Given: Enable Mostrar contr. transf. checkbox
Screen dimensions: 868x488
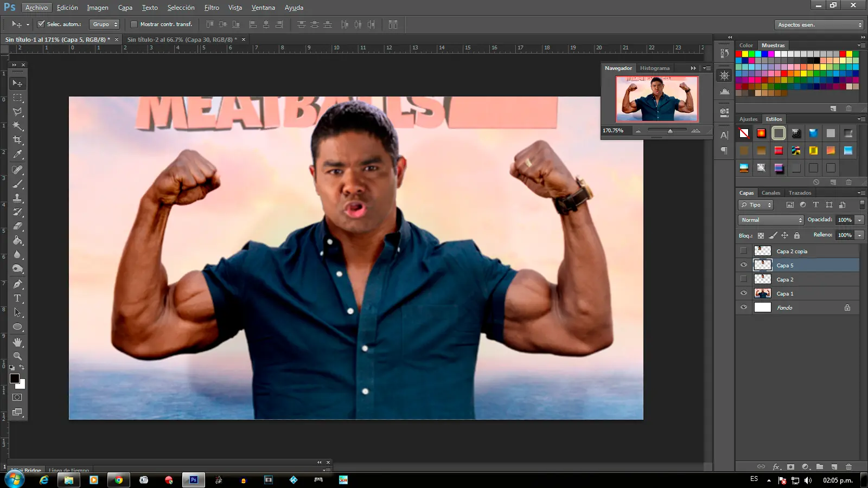Looking at the screenshot, I should (134, 24).
